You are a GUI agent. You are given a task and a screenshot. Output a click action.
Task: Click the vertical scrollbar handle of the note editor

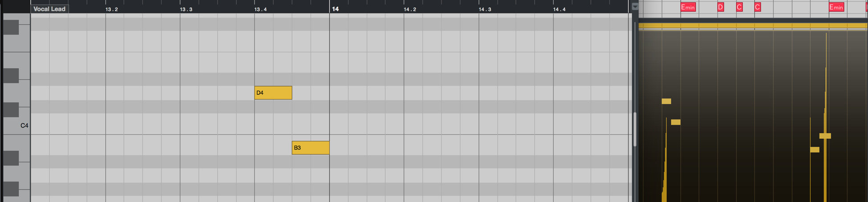click(x=635, y=129)
